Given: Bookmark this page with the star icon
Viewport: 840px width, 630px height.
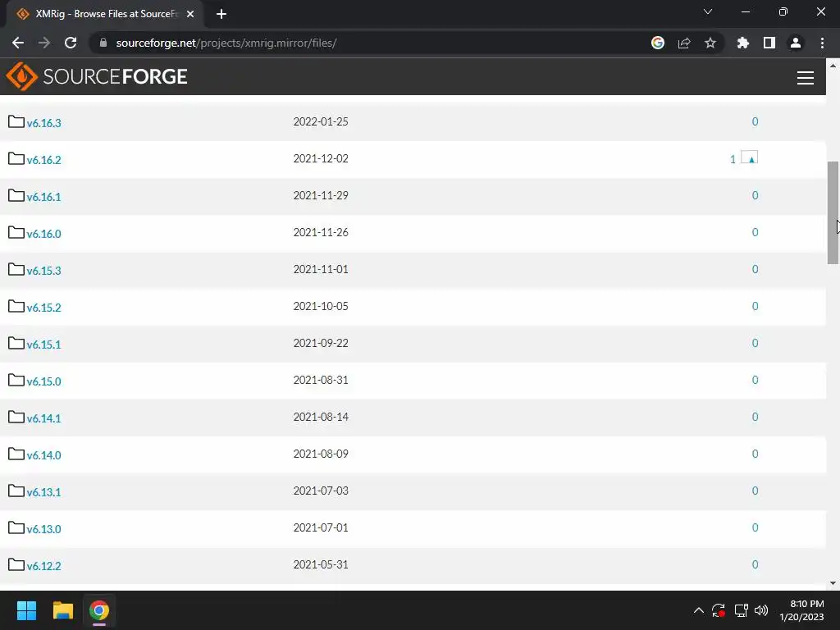Looking at the screenshot, I should pos(710,43).
